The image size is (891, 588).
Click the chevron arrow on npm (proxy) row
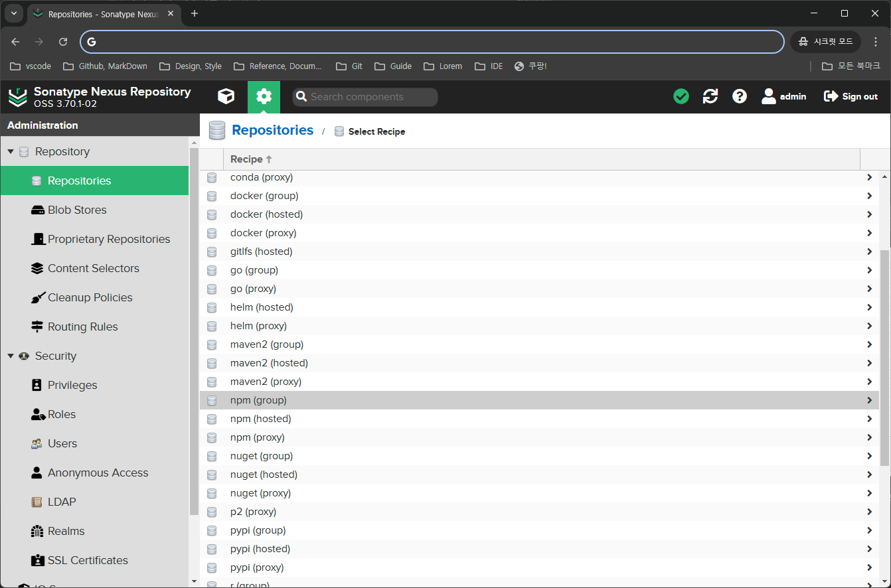[869, 437]
